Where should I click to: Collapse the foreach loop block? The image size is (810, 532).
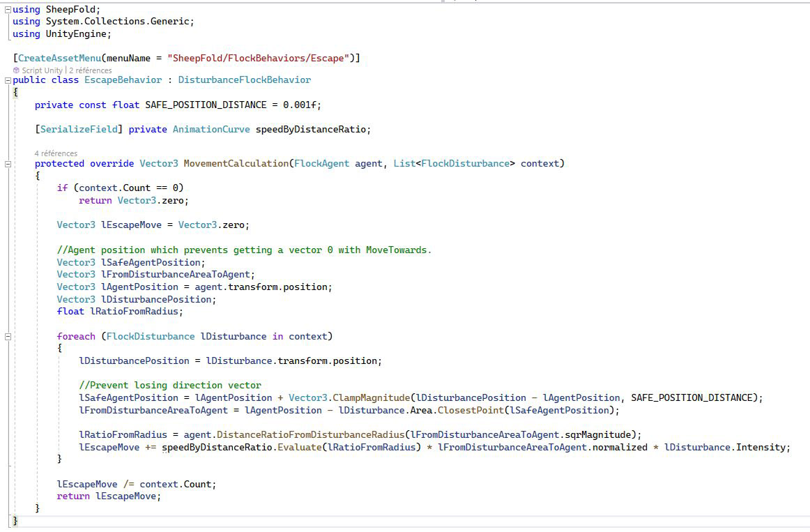coord(8,336)
